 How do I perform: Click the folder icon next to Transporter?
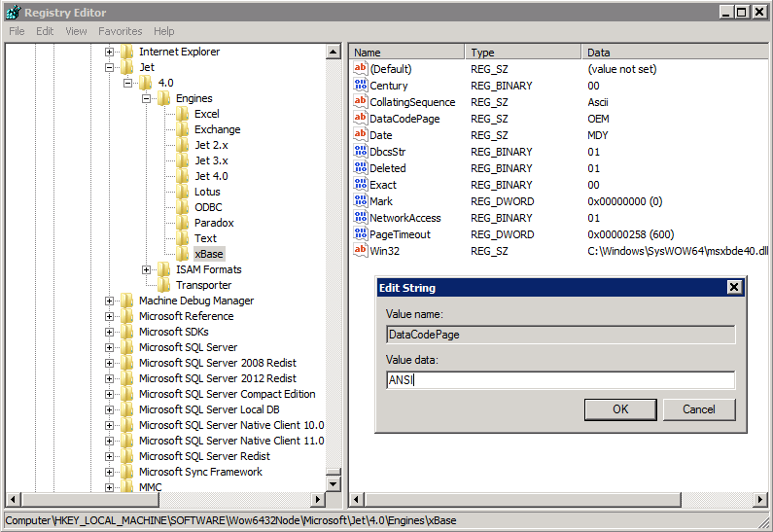[x=163, y=285]
